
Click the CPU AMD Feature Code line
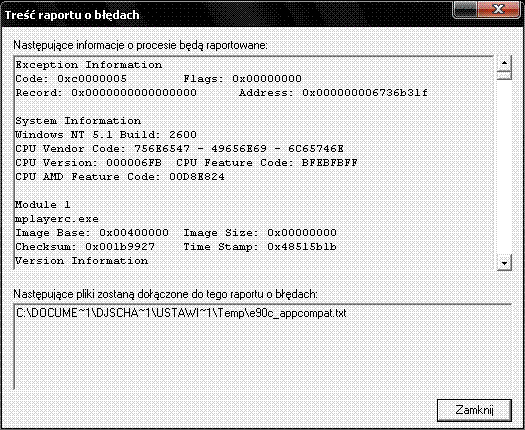120,177
